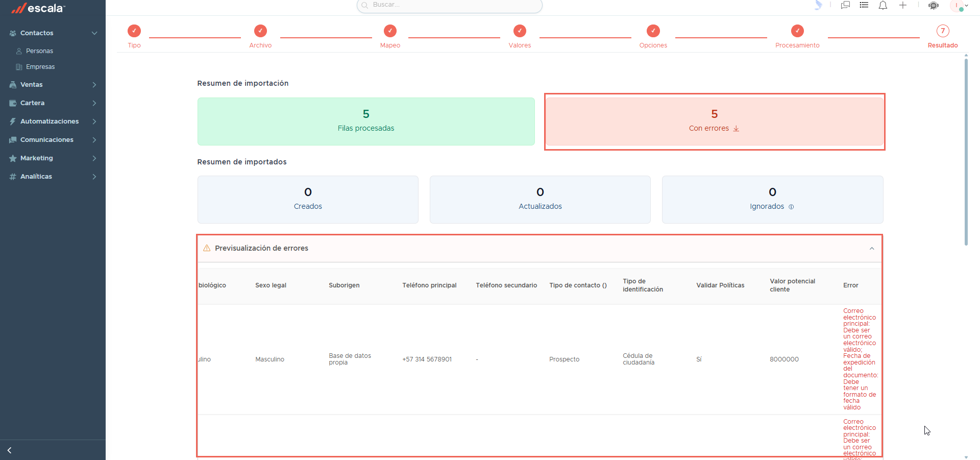
Task: Focus the Buscar search field
Action: [449, 5]
